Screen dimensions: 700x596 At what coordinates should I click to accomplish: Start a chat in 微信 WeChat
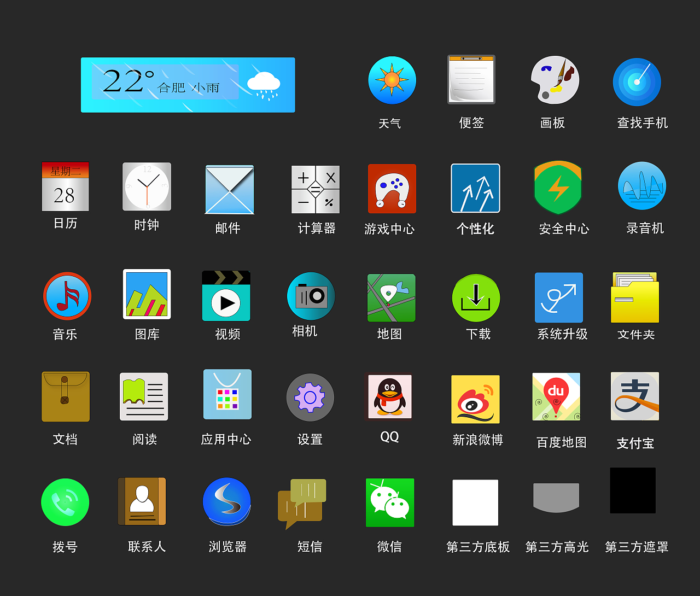pyautogui.click(x=389, y=502)
